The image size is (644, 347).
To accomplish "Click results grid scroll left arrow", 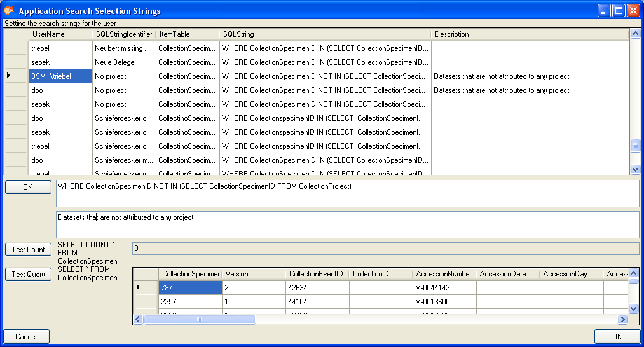I will [138, 319].
